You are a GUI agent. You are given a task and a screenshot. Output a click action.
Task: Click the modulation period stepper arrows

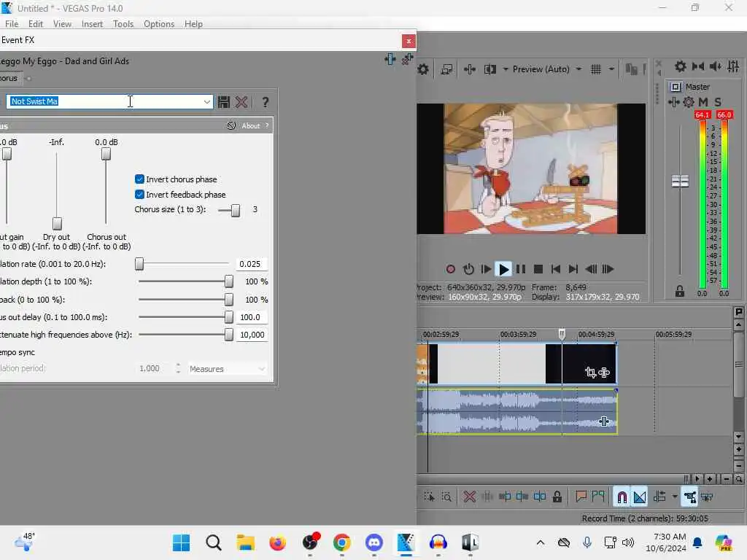click(178, 368)
